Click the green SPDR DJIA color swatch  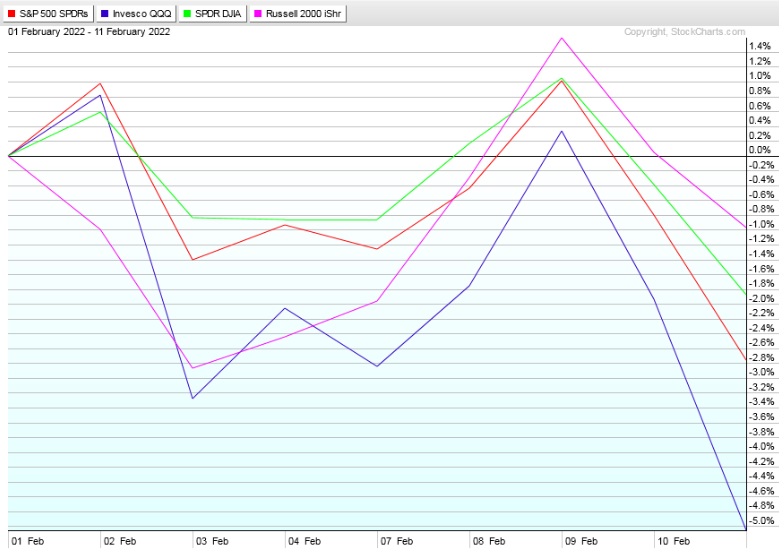(187, 14)
